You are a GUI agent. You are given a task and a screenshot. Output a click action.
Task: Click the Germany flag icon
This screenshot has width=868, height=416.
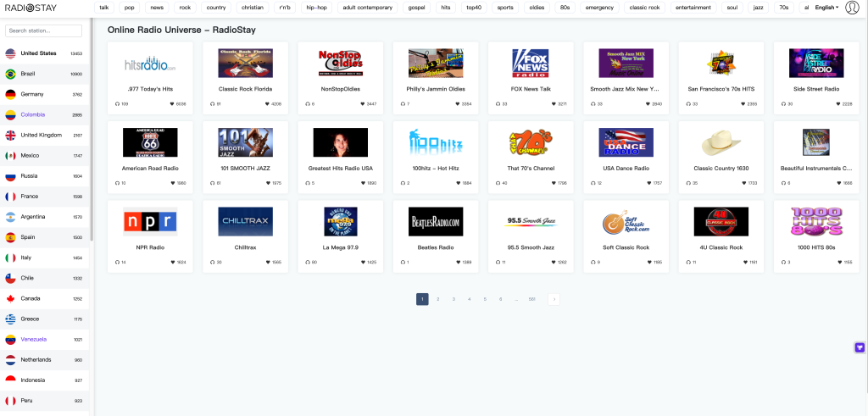click(10, 95)
